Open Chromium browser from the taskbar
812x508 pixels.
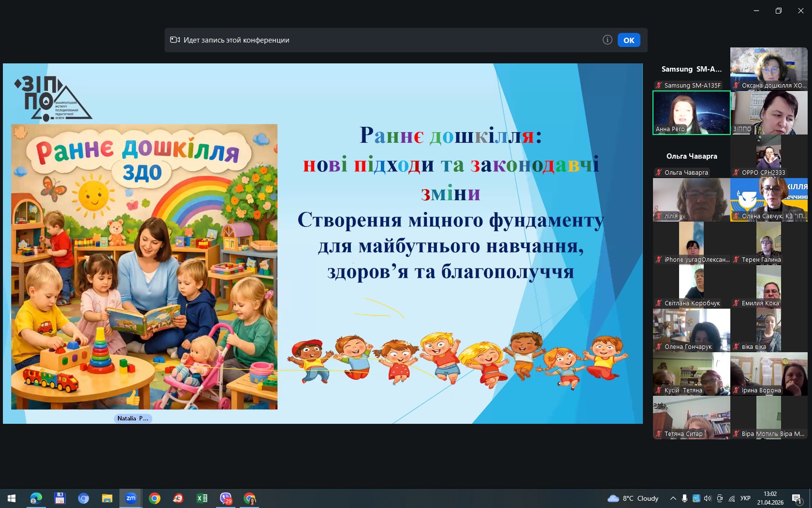click(x=82, y=498)
